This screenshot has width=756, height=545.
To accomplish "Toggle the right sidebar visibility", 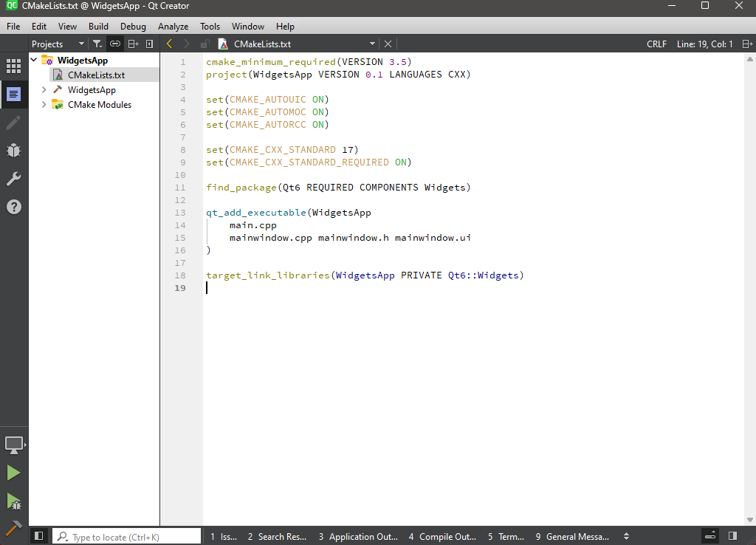I will coord(732,536).
